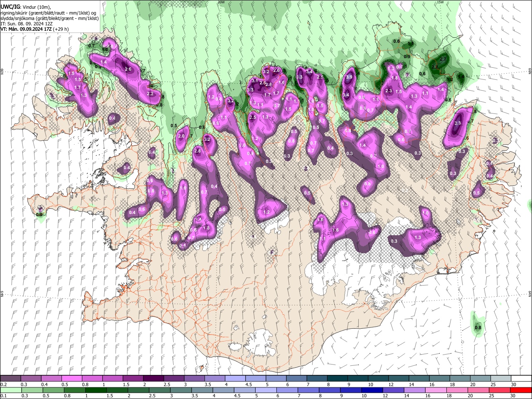532x399 pixels.
Task: Click the 'UWC/IG: Vindur (10m),' title line
Action: [x=26, y=7]
